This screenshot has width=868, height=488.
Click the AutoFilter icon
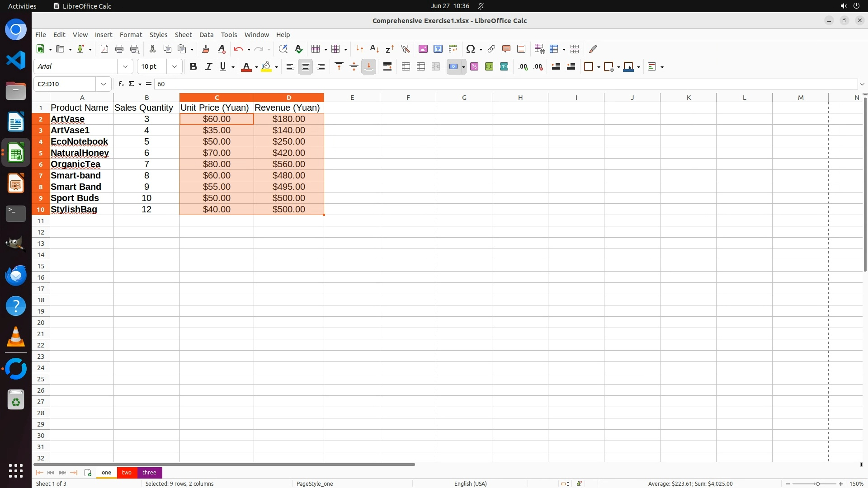(x=405, y=49)
